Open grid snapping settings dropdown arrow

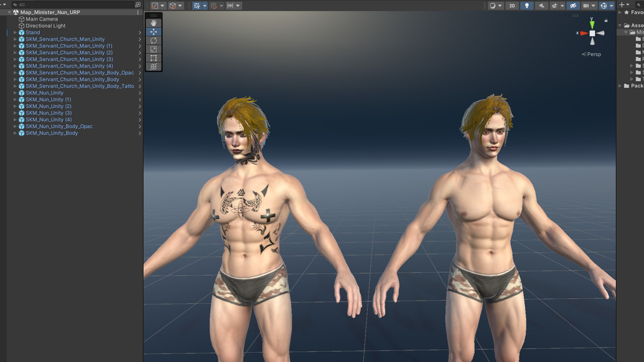coord(204,5)
